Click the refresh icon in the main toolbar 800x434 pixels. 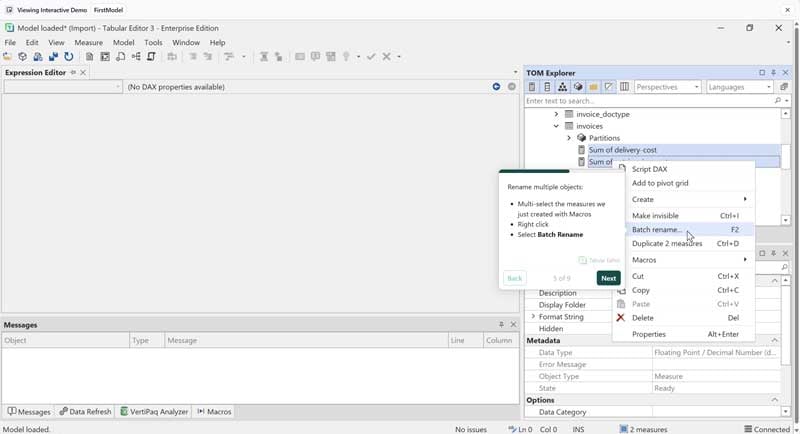69,57
